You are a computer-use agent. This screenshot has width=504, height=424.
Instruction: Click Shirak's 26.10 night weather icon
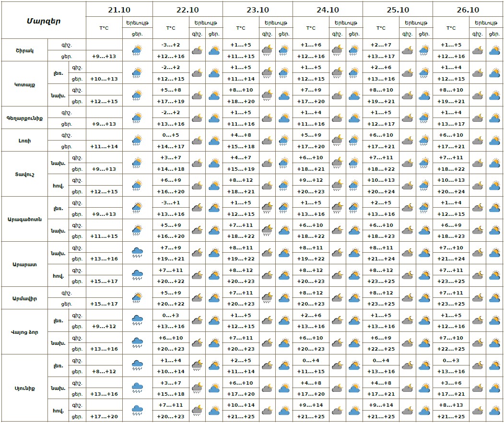click(x=477, y=50)
